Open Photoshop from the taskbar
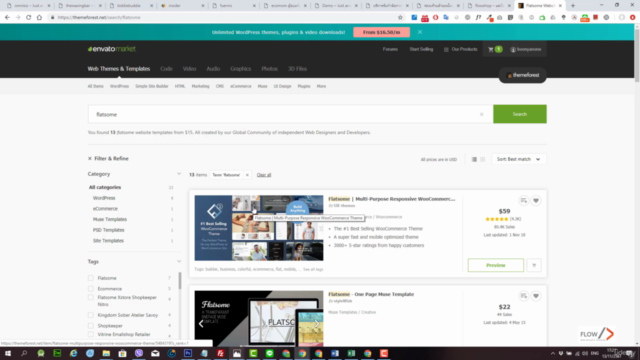 pyautogui.click(x=188, y=353)
